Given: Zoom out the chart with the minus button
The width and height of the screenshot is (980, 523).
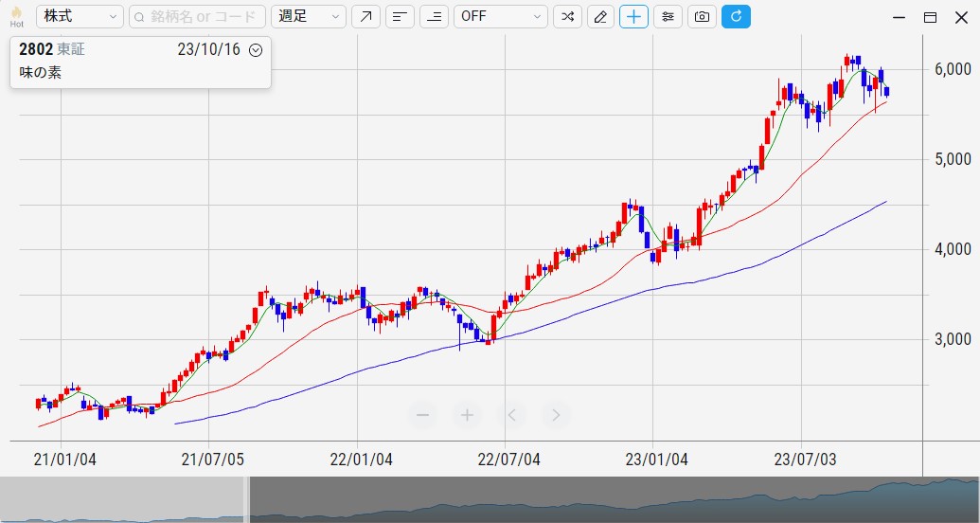Looking at the screenshot, I should coord(423,415).
